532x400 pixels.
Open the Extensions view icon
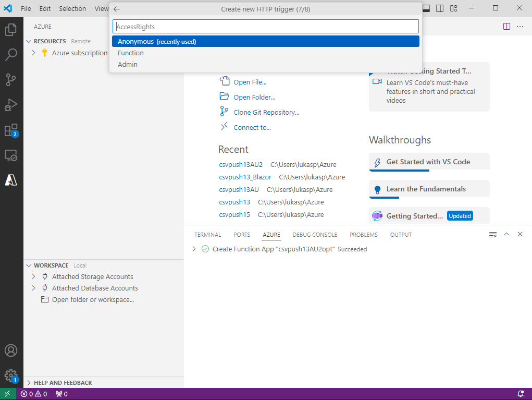pos(11,130)
